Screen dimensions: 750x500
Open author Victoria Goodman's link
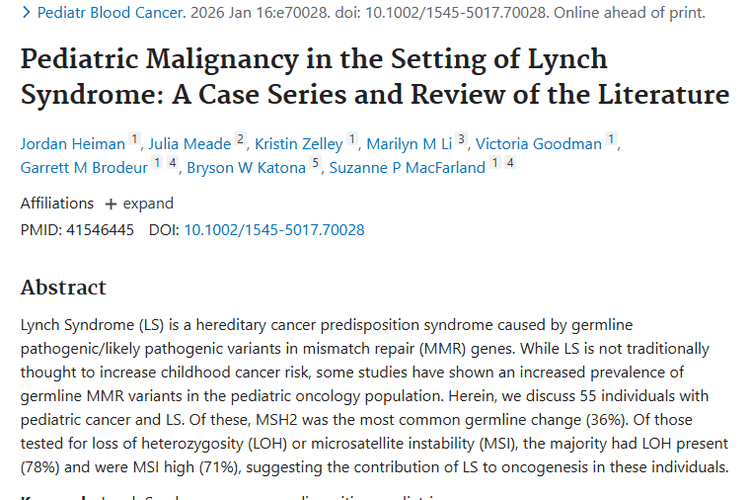click(539, 144)
